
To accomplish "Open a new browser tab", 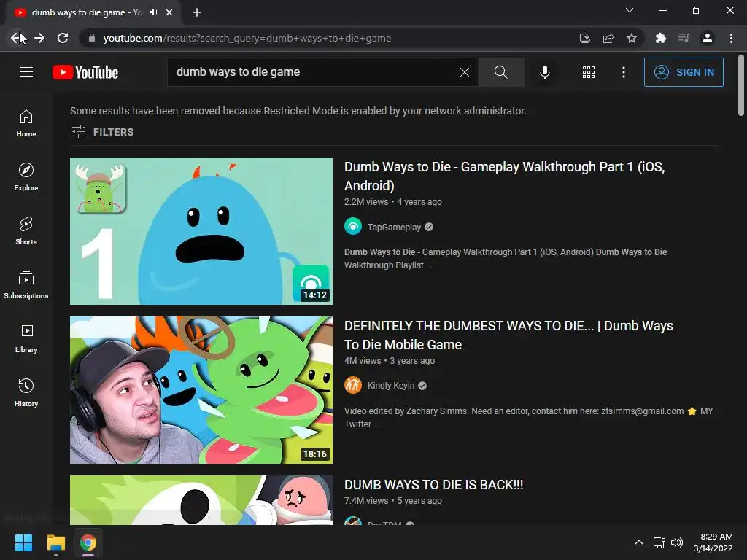I will 197,12.
